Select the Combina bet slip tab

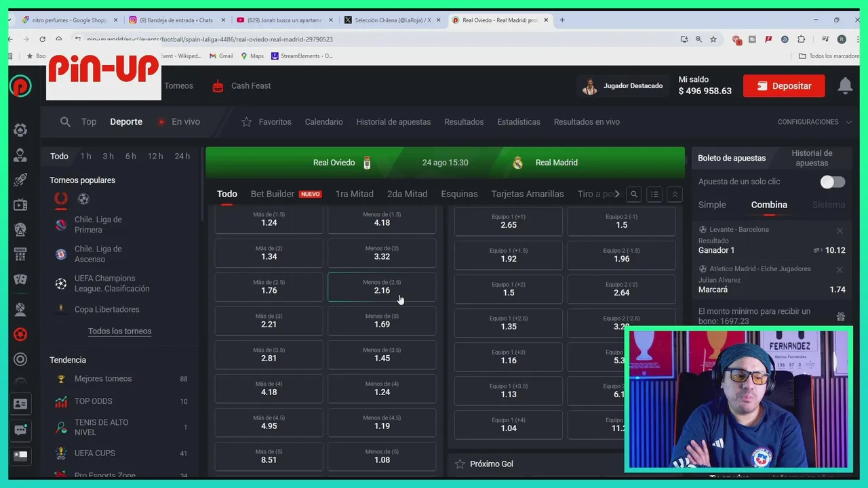769,205
